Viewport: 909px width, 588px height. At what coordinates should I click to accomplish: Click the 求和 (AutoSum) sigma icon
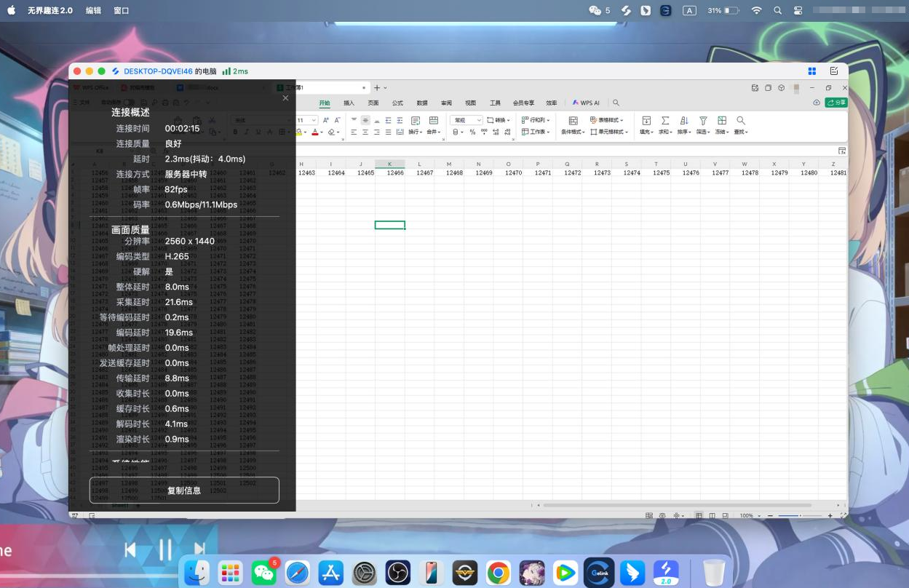pos(664,121)
